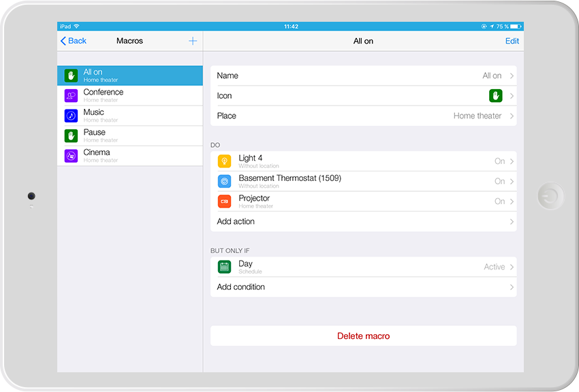This screenshot has height=392, width=579.
Task: Select the Pause macro in the list
Action: (x=129, y=135)
